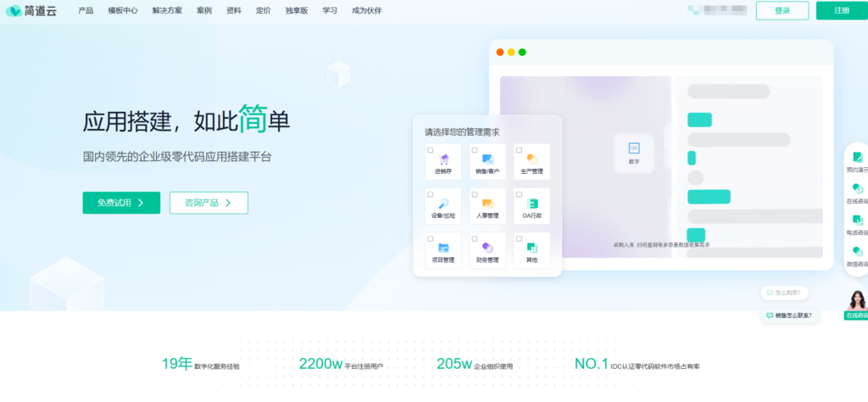Viewport: 868px width, 402px height.
Task: Click chat icon beside 怎么购买?
Action: 770,293
